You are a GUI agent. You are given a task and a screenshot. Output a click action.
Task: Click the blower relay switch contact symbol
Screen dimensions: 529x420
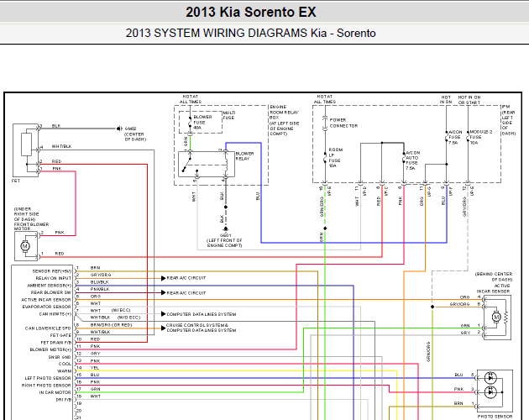(x=186, y=164)
